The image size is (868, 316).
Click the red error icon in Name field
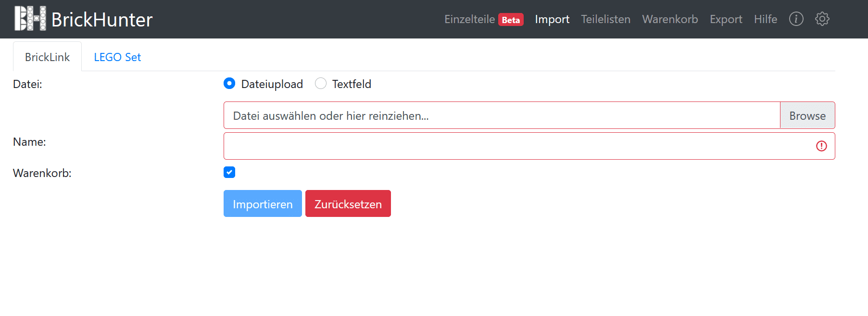[x=821, y=146]
